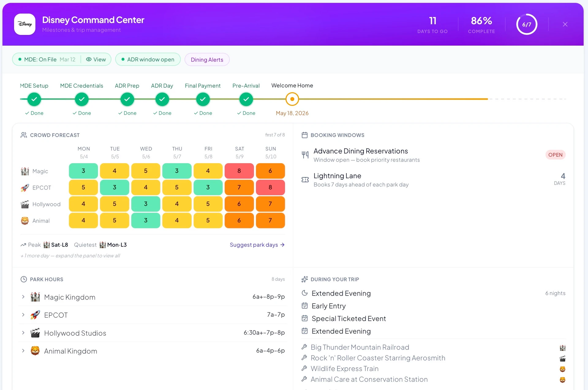Click the dining fork-and-knife icon

click(305, 155)
